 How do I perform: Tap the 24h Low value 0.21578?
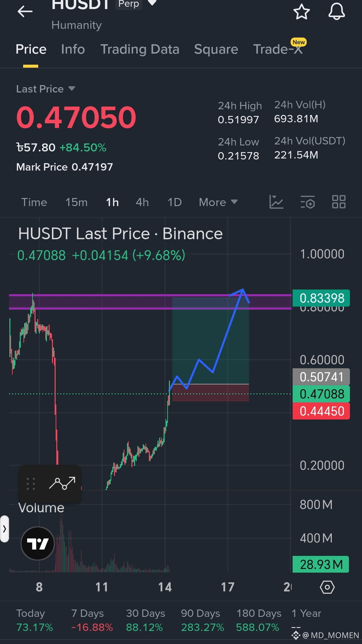point(238,156)
